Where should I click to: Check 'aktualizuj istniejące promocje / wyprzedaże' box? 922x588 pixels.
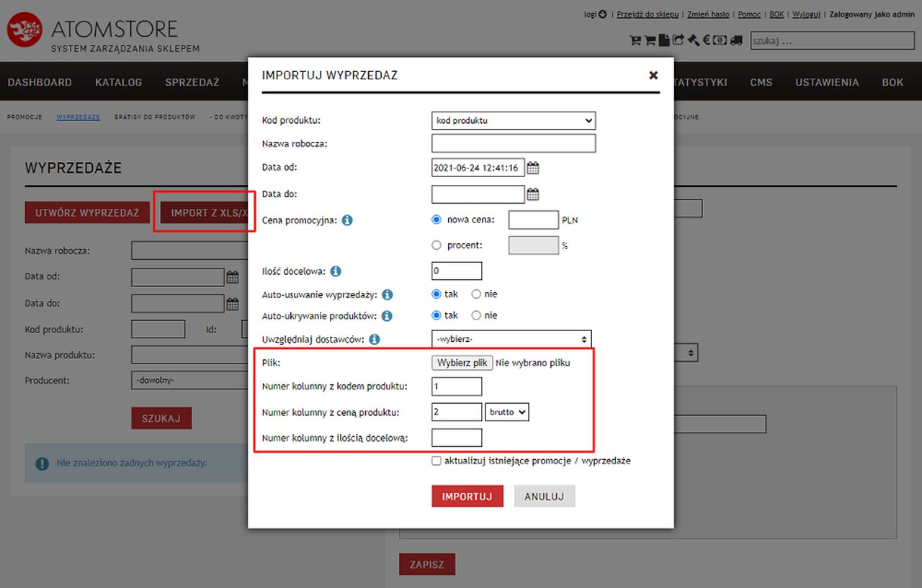pyautogui.click(x=437, y=461)
